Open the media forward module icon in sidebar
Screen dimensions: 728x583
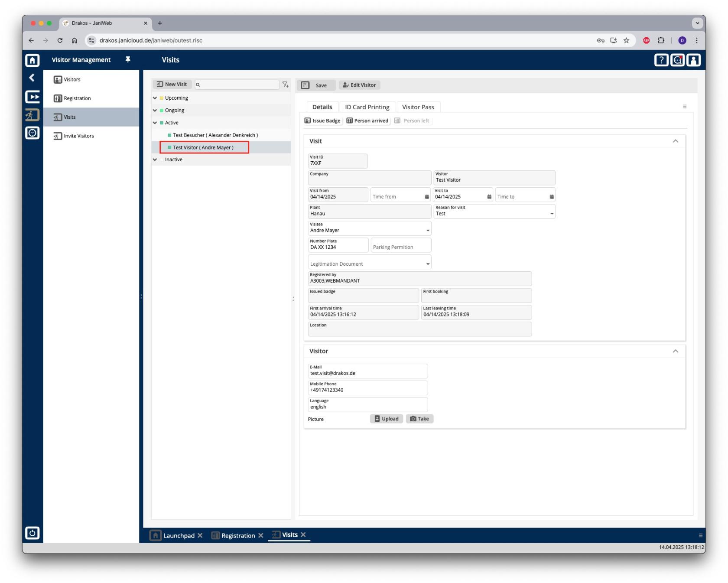tap(32, 97)
